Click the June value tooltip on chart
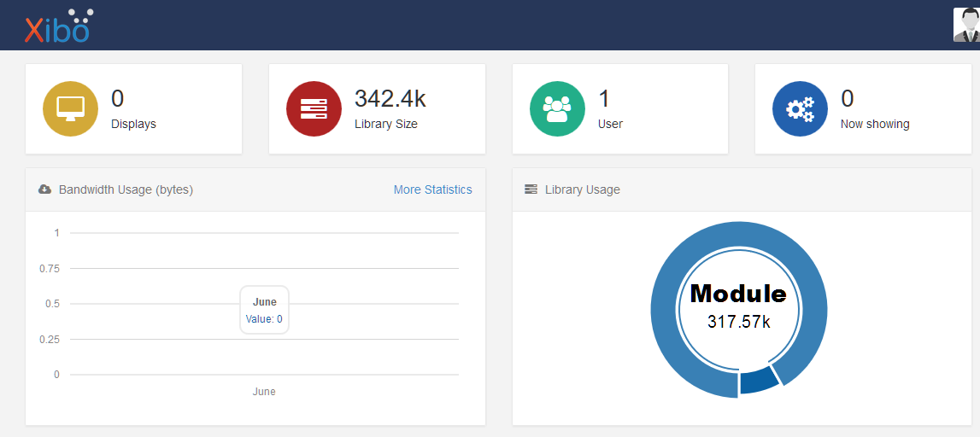Image resolution: width=980 pixels, height=437 pixels. point(264,310)
